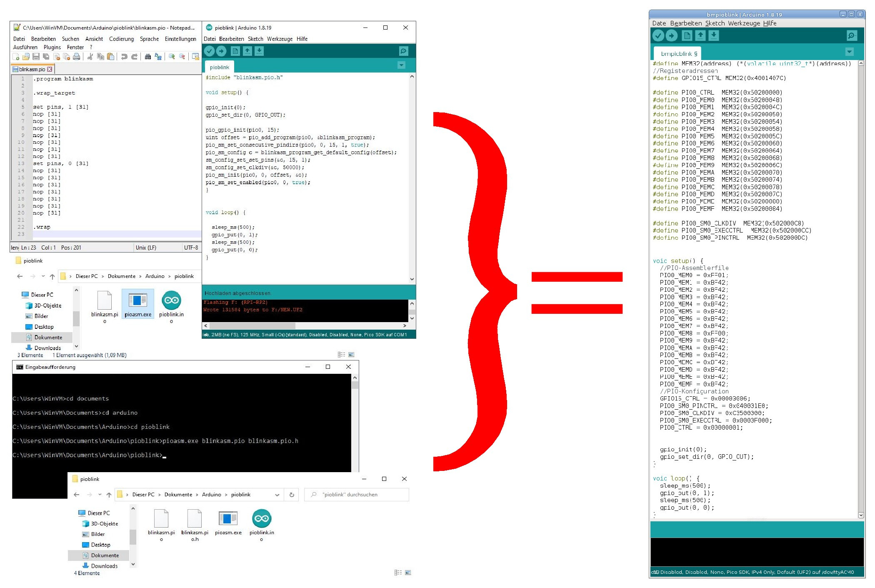This screenshot has height=588, width=875.
Task: Click Notepad++ Find binoculars icon
Action: [x=147, y=57]
